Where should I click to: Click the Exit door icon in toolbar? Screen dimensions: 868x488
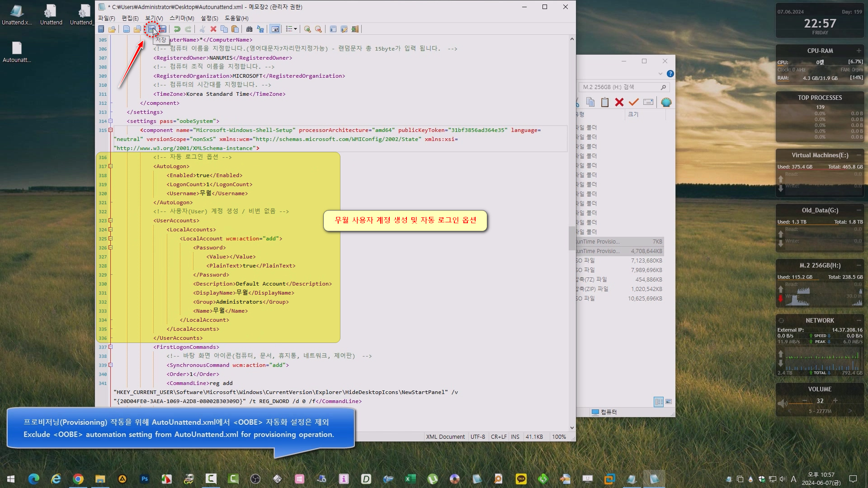(355, 29)
